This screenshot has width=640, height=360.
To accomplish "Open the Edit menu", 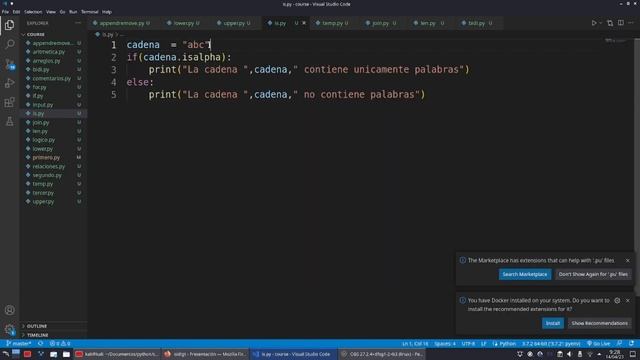I will [16, 12].
